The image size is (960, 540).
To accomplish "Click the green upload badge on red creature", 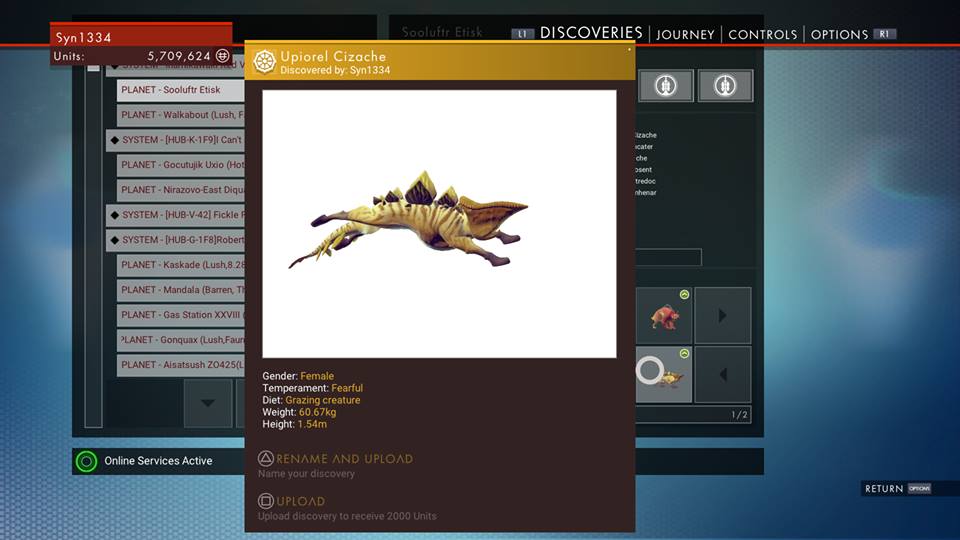I will pos(684,295).
